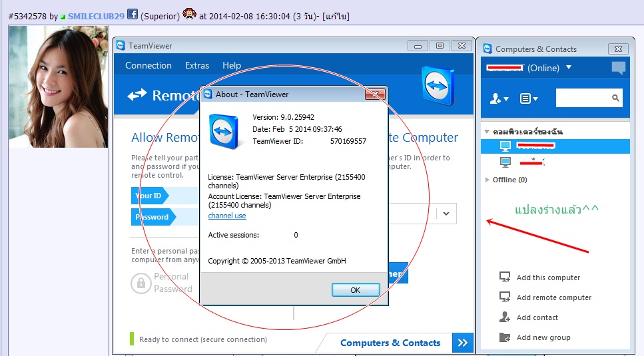Open the Extras menu
Image resolution: width=644 pixels, height=356 pixels.
coord(196,66)
